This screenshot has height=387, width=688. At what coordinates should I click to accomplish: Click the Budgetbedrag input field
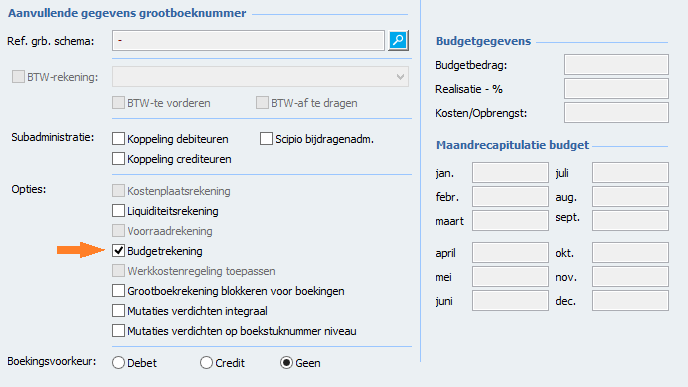[x=616, y=65]
